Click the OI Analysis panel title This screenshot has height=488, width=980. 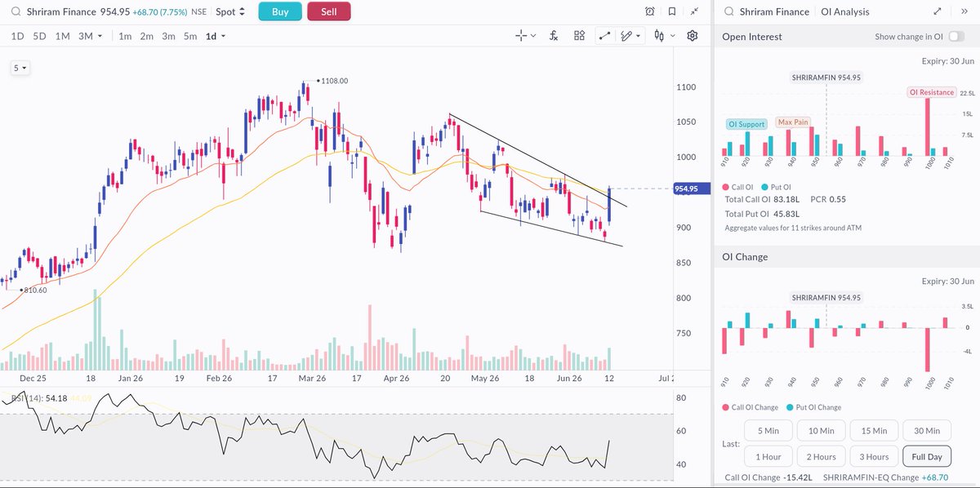click(x=845, y=11)
